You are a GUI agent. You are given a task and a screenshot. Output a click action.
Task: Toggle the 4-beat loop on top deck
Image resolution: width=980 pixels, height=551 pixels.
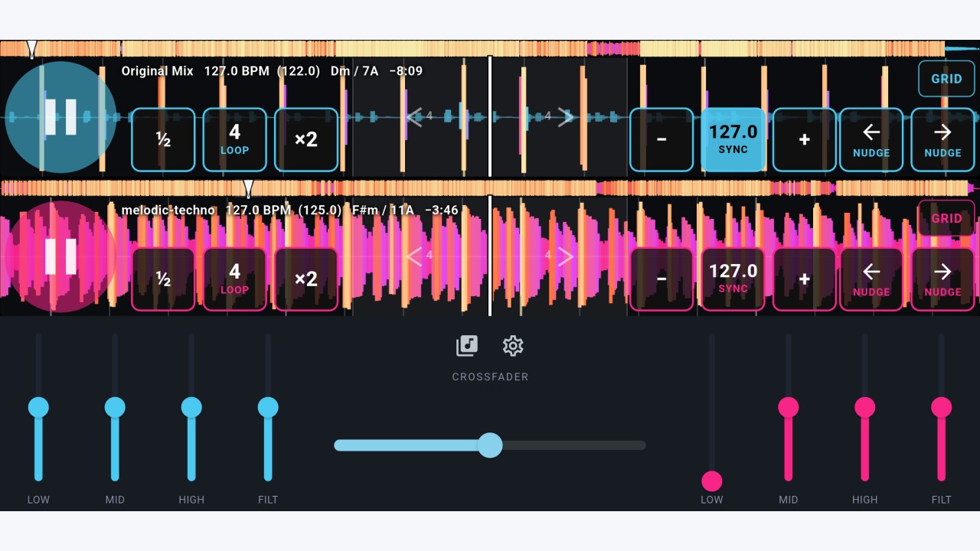[235, 139]
